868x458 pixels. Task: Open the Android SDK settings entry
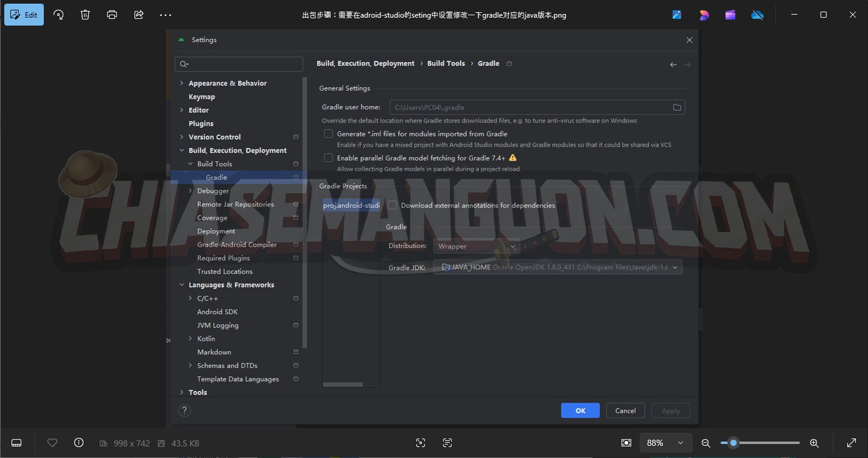[x=217, y=312]
